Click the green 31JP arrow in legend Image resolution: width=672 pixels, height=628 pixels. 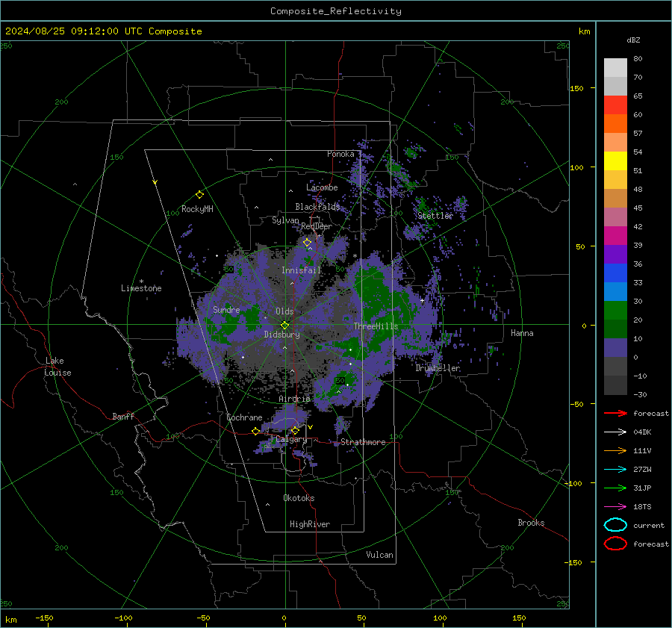coord(615,488)
